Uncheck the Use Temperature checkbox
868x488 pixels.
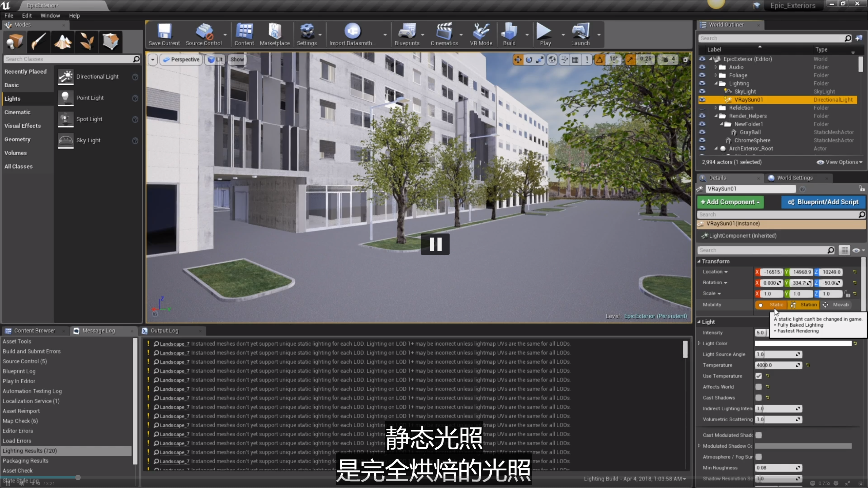pyautogui.click(x=758, y=376)
